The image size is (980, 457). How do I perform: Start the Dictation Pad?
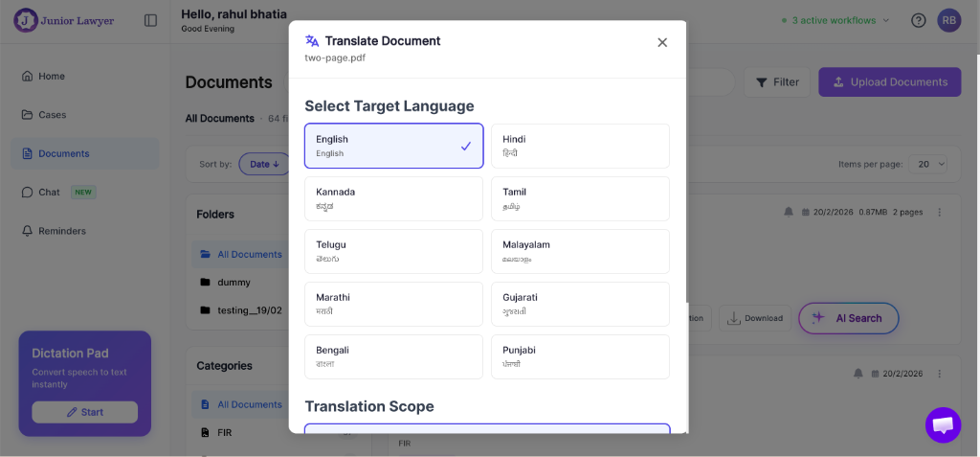pos(85,412)
